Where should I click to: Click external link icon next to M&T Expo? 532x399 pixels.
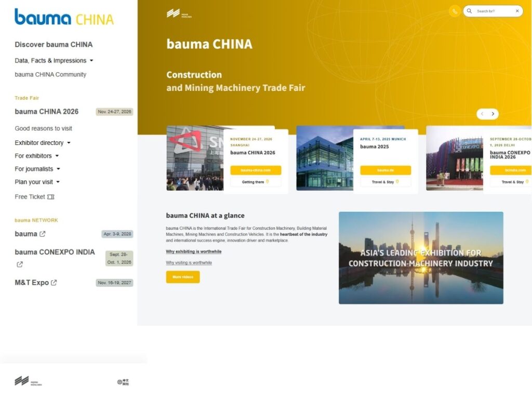pyautogui.click(x=54, y=283)
